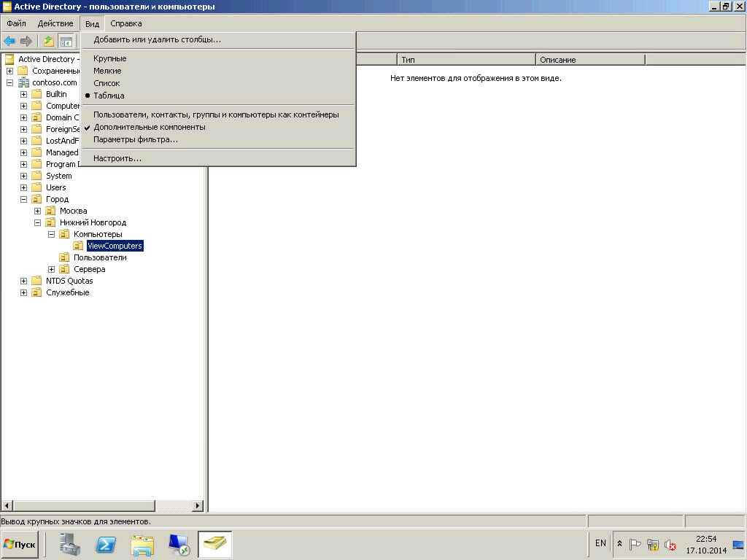Open the Файл menu
The height and width of the screenshot is (560, 747).
pyautogui.click(x=16, y=23)
